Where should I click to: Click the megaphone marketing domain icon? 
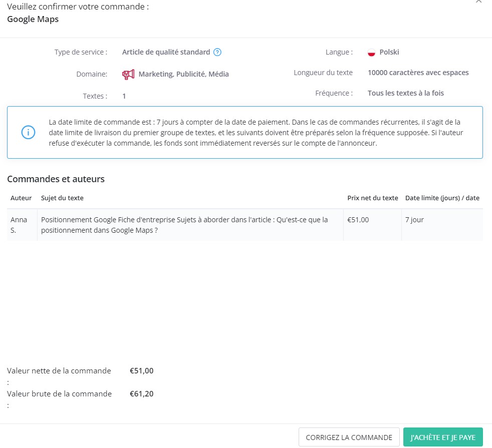point(128,74)
